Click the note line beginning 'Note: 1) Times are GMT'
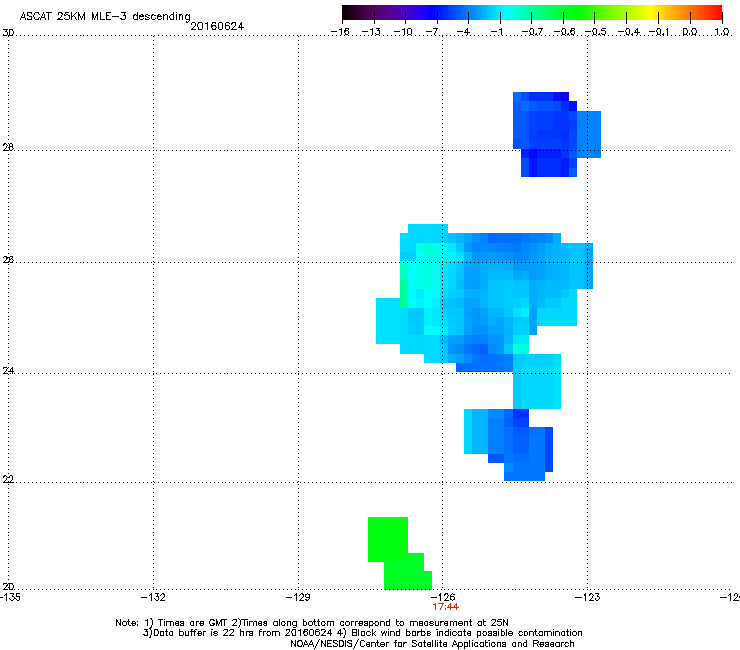 tap(312, 623)
